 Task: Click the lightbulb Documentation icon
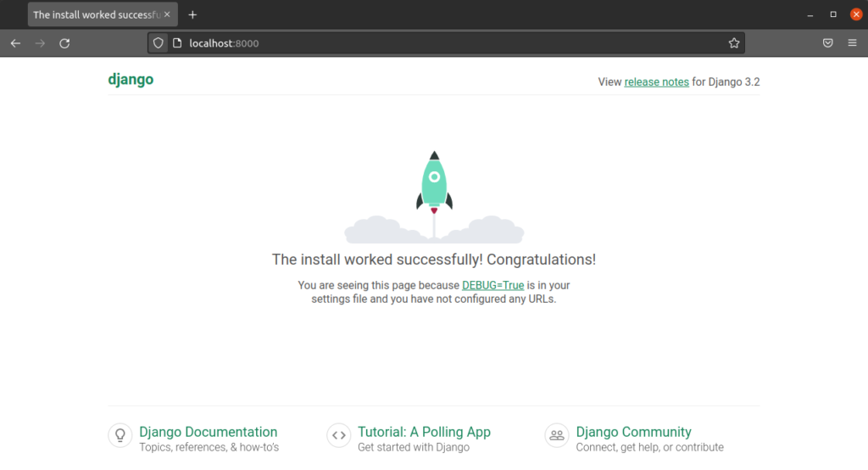click(120, 435)
